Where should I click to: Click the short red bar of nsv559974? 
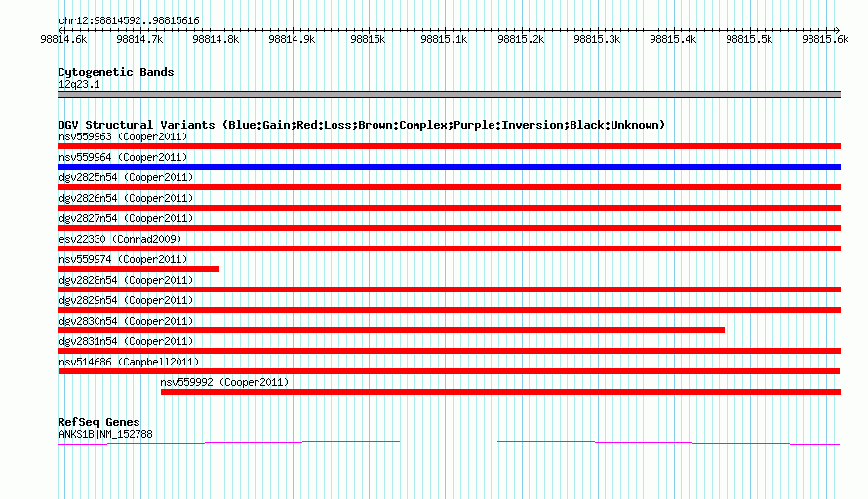click(x=138, y=269)
